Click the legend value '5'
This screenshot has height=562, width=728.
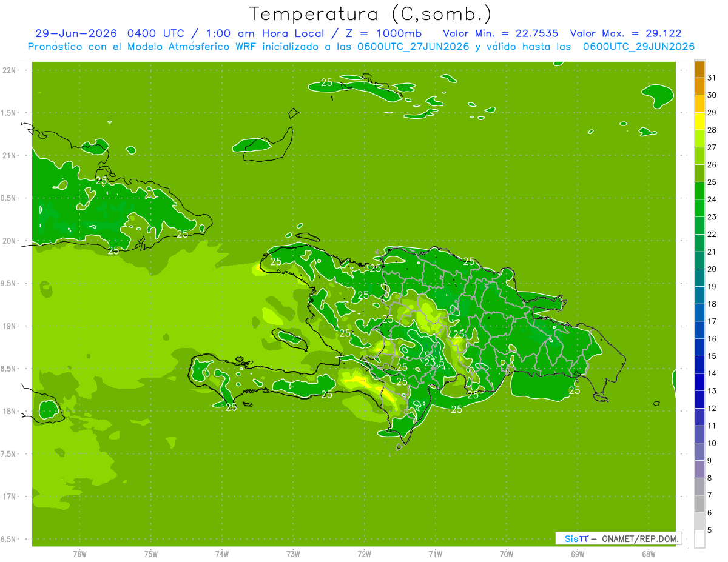tap(710, 530)
